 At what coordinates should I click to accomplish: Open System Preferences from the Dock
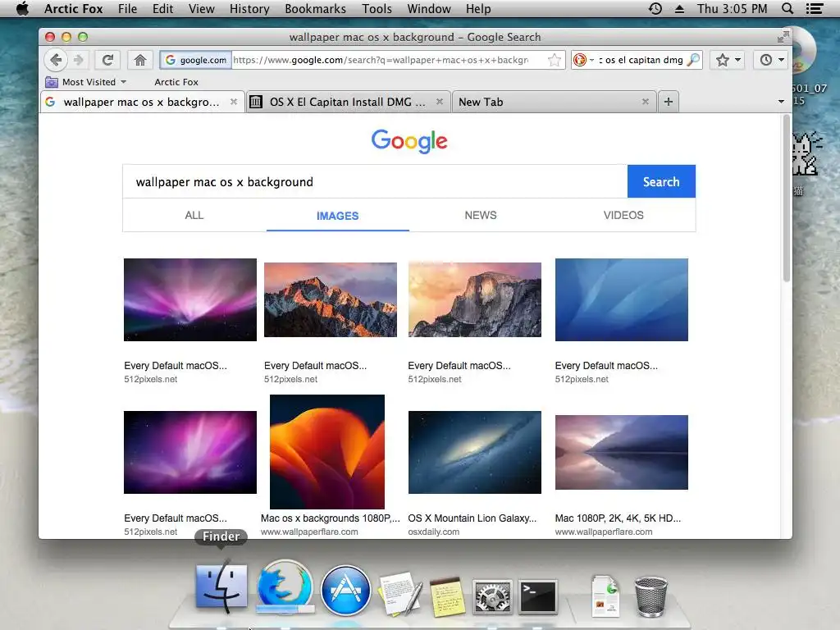pos(492,596)
